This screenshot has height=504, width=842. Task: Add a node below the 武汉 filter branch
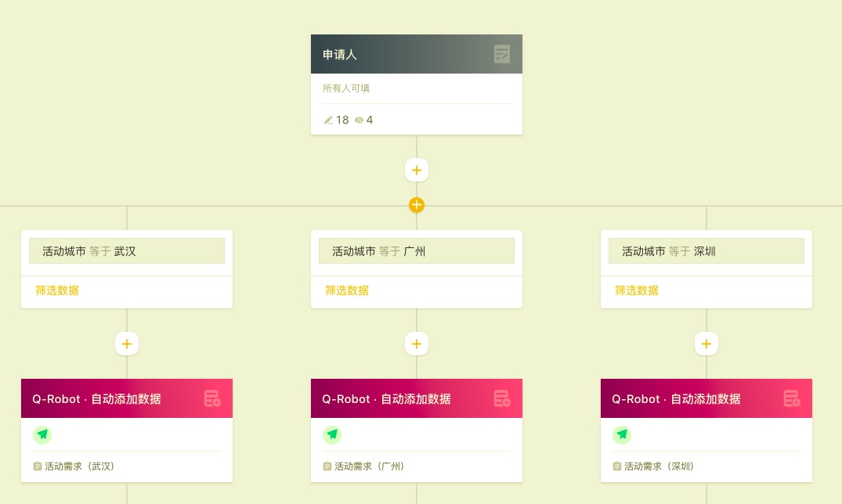(x=127, y=344)
